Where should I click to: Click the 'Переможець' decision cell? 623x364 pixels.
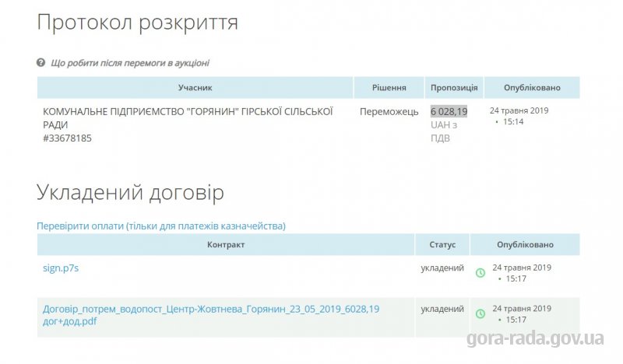[x=389, y=112]
